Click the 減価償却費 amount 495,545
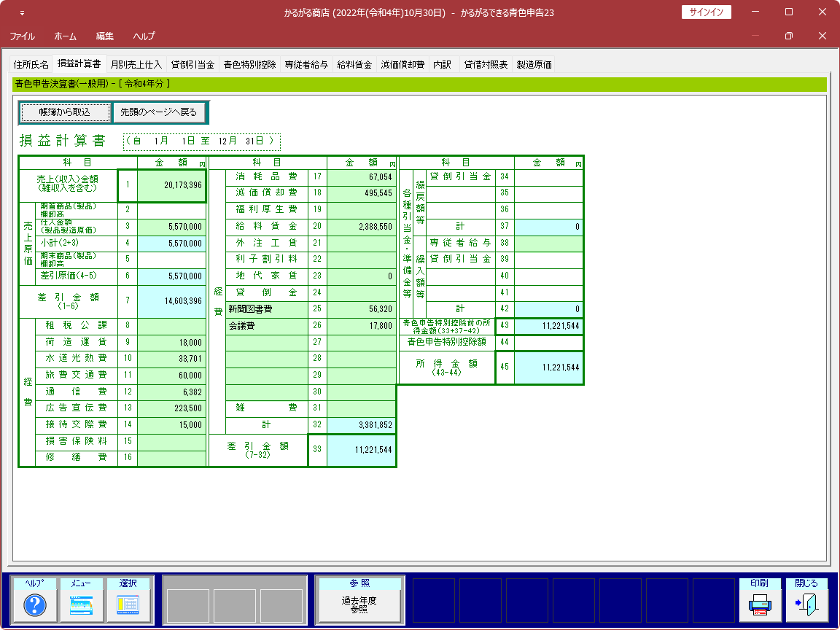 click(x=362, y=193)
